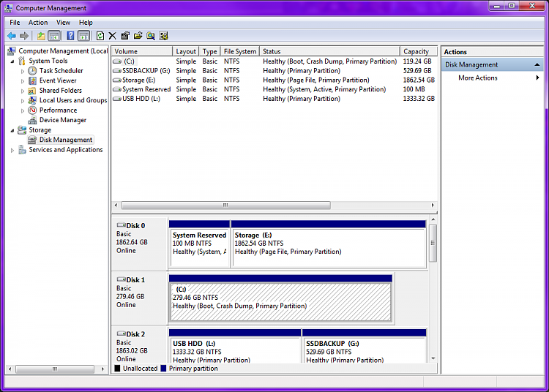Open the View menu
Screen dimensions: 549x392
(63, 23)
